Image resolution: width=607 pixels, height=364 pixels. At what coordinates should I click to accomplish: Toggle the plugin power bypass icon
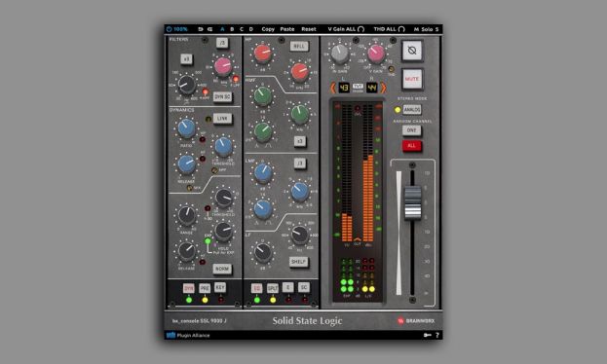[x=169, y=29]
